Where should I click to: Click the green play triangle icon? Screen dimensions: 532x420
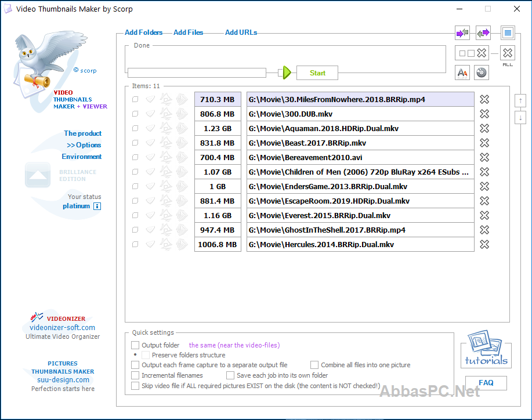pos(287,73)
